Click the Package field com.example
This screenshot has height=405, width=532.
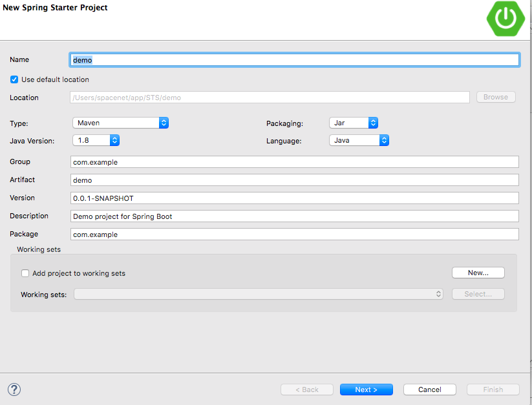(295, 234)
